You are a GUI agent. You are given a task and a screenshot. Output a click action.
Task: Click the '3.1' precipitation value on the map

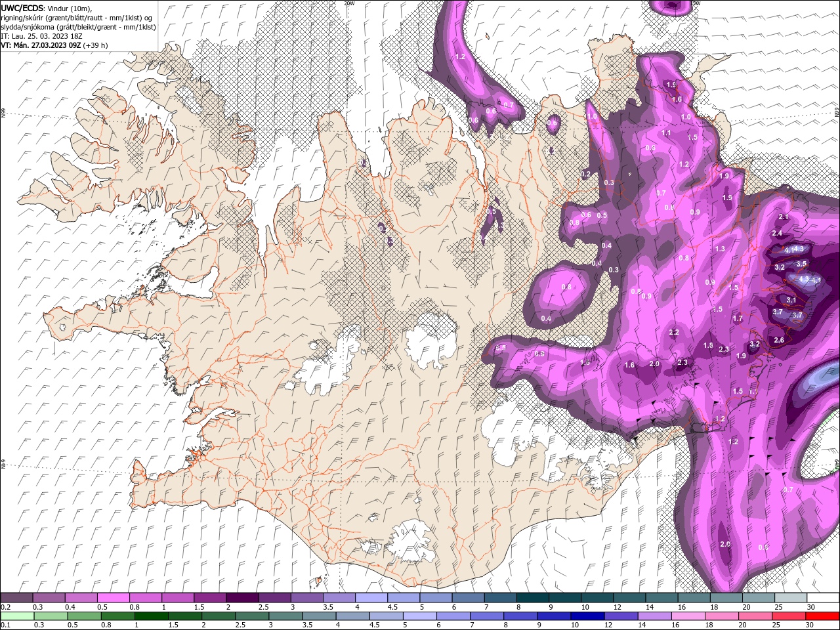point(791,300)
